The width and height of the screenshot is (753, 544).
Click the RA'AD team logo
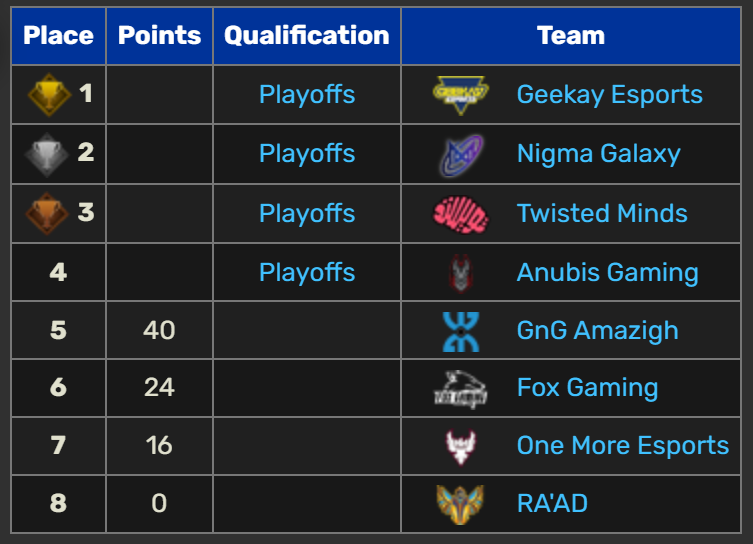tap(460, 504)
